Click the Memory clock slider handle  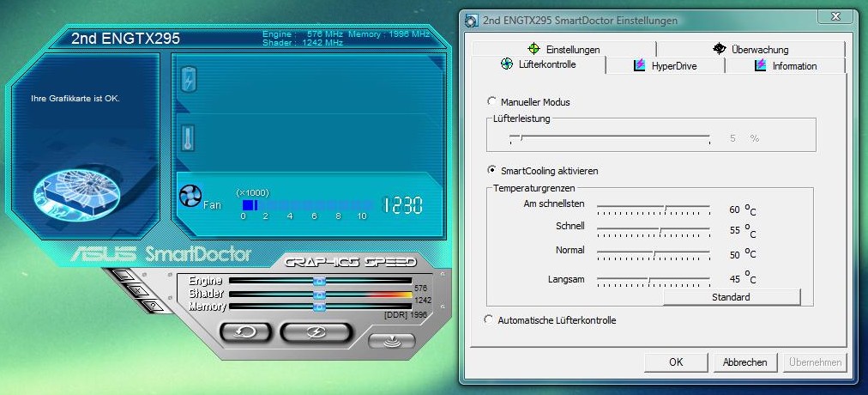[319, 307]
